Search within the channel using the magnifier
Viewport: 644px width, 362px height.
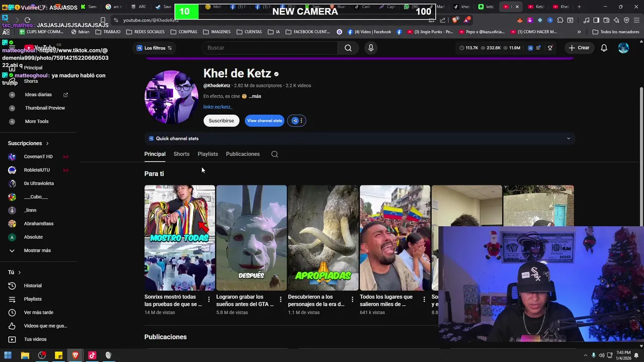click(x=275, y=154)
